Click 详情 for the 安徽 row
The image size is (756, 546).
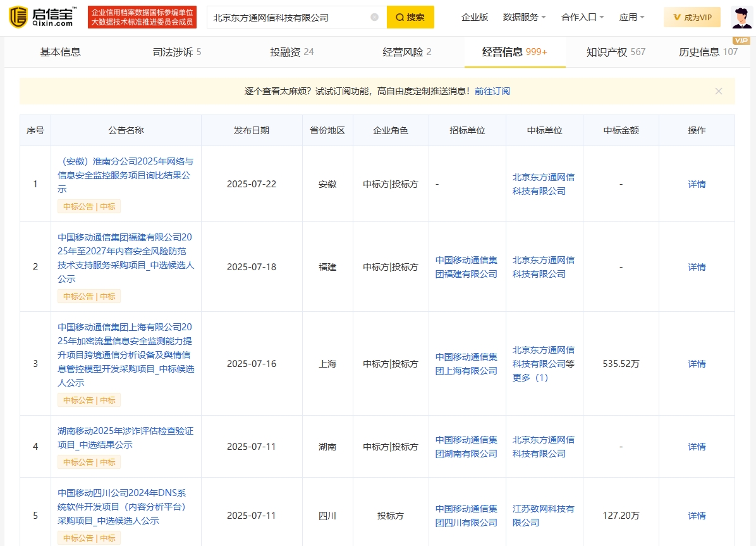click(x=697, y=184)
